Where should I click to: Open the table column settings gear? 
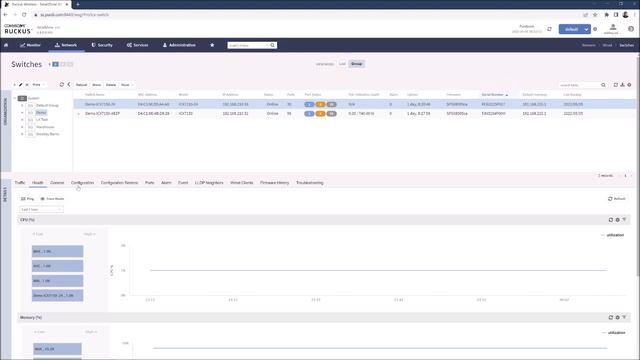click(629, 85)
